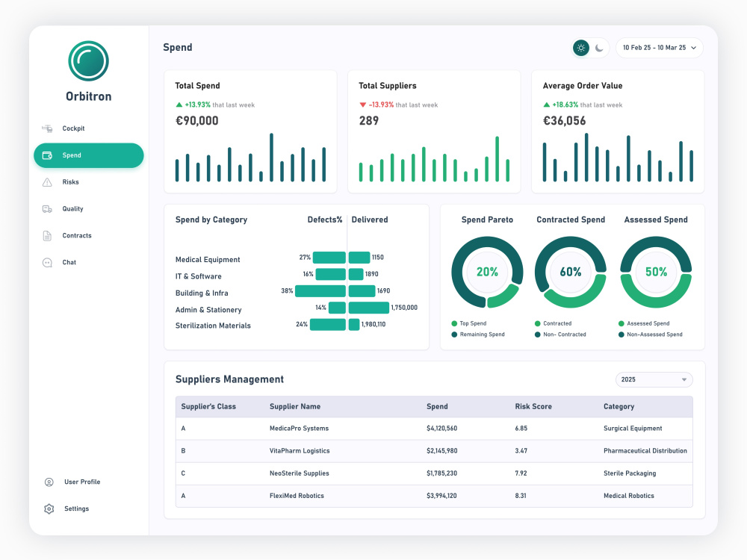Click the Sterilization Materials category label

[x=212, y=326]
